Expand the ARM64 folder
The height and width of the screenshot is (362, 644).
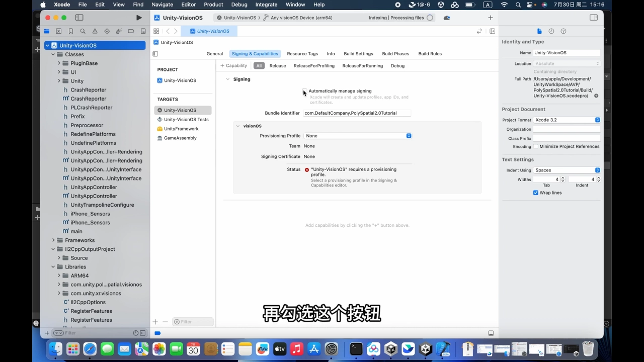[x=59, y=276]
